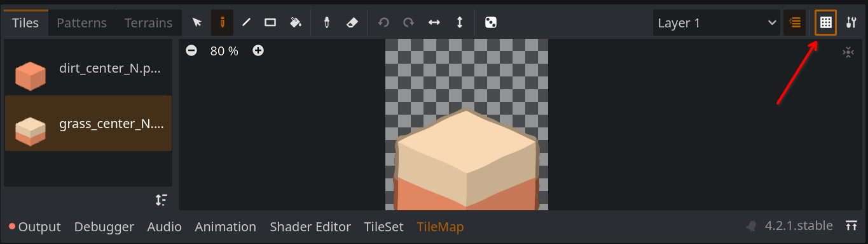Open TileMap tools settings menu
This screenshot has width=868, height=244.
pos(851,22)
